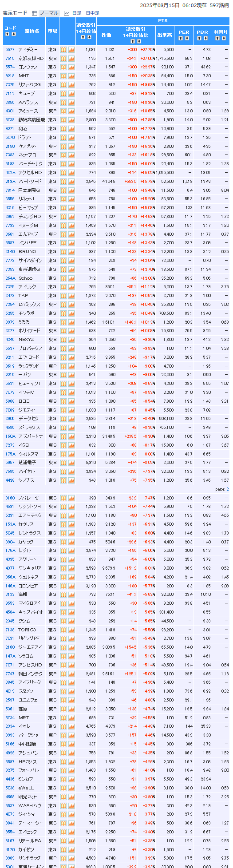Open the chart icon for アクセルHD
The height and width of the screenshot is (868, 233).
pos(71,173)
